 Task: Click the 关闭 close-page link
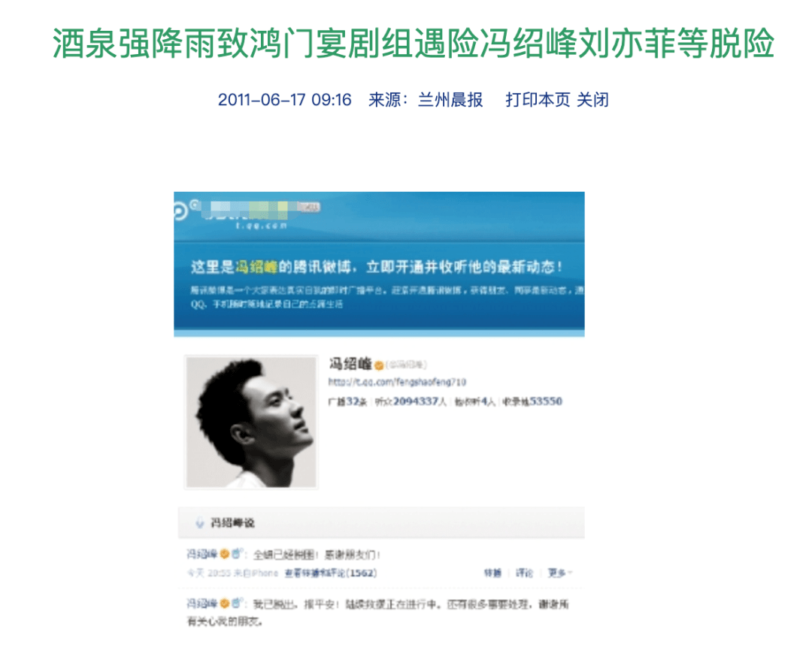pos(592,99)
